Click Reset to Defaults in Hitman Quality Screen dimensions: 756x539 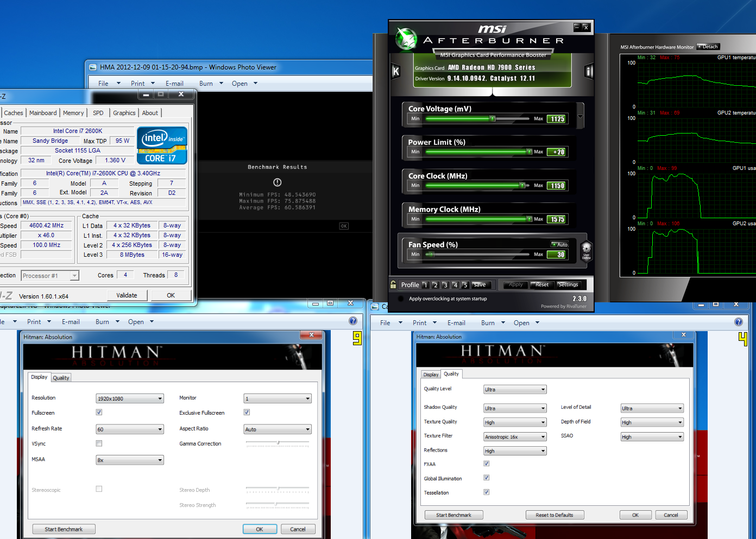[x=555, y=515]
